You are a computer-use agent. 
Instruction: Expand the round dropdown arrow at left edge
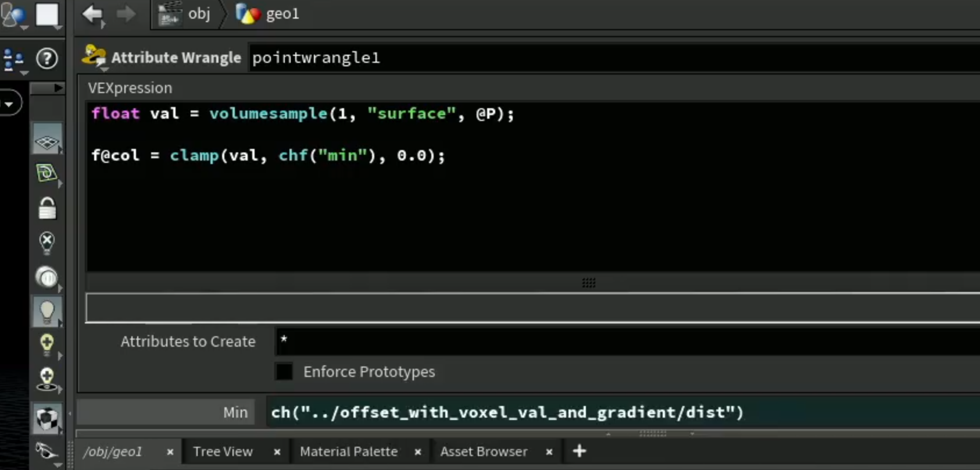(9, 104)
